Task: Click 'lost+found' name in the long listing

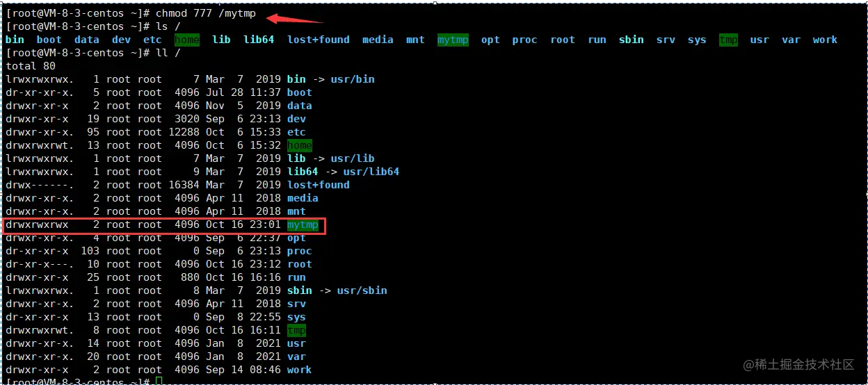Action: pos(319,185)
